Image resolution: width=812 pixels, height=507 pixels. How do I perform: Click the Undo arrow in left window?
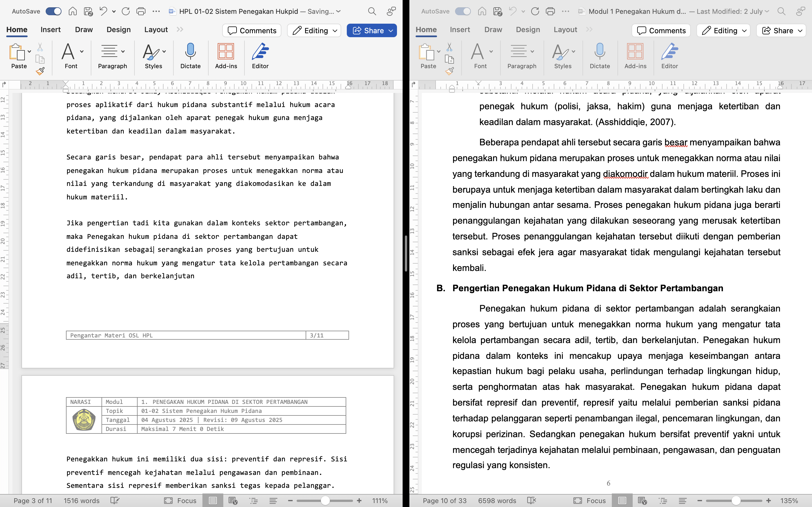point(103,11)
